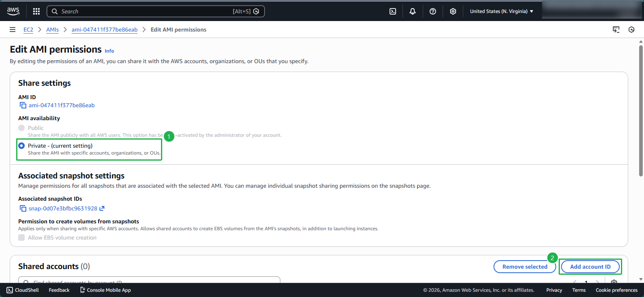Check Allow EBS volume creation
The height and width of the screenshot is (297, 644).
pyautogui.click(x=21, y=238)
